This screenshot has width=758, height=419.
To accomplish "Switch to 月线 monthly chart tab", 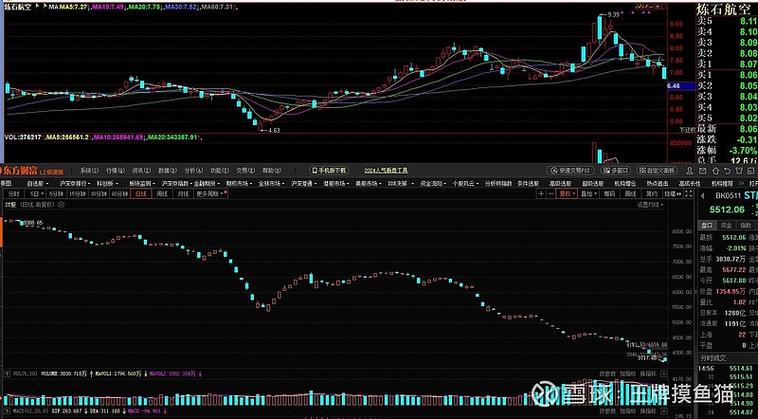I will coord(182,194).
